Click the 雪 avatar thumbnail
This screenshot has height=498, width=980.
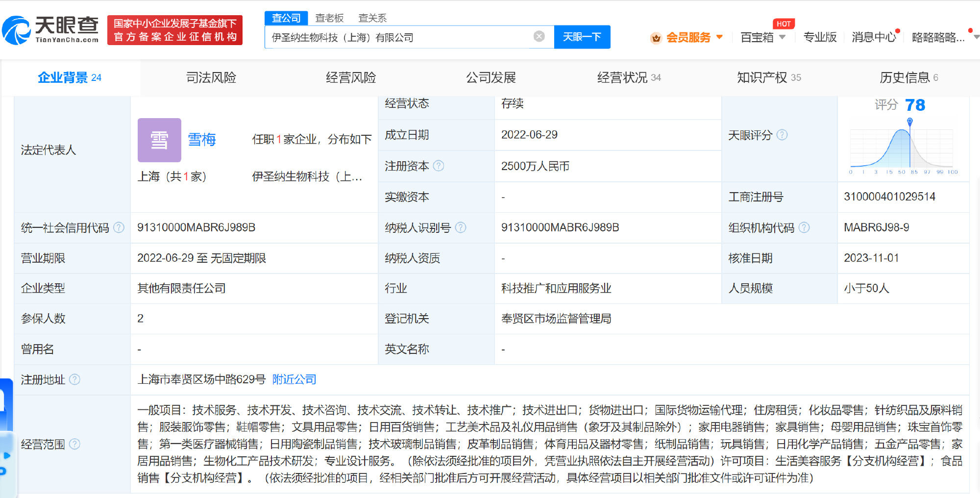click(x=159, y=140)
